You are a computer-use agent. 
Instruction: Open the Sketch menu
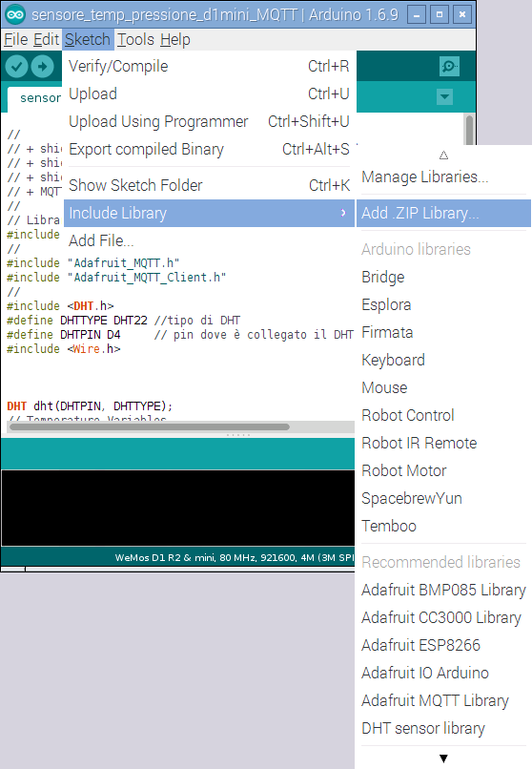click(x=88, y=39)
